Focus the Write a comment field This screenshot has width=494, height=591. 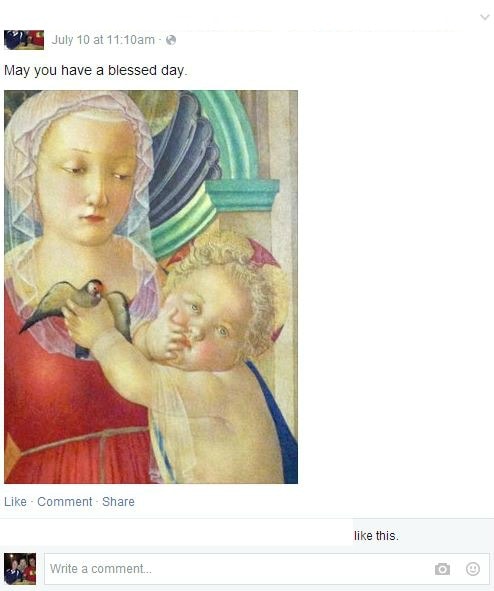tap(267, 569)
